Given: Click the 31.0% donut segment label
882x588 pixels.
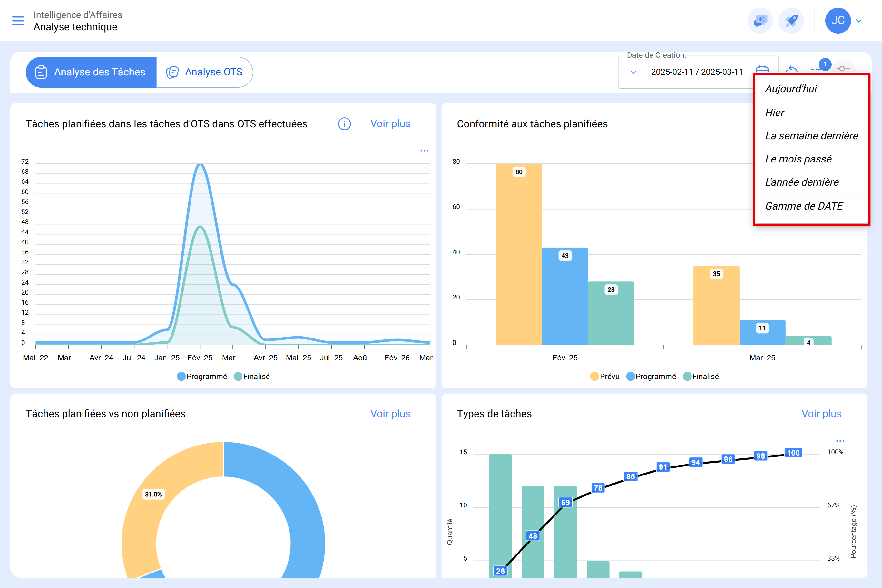Looking at the screenshot, I should point(153,494).
